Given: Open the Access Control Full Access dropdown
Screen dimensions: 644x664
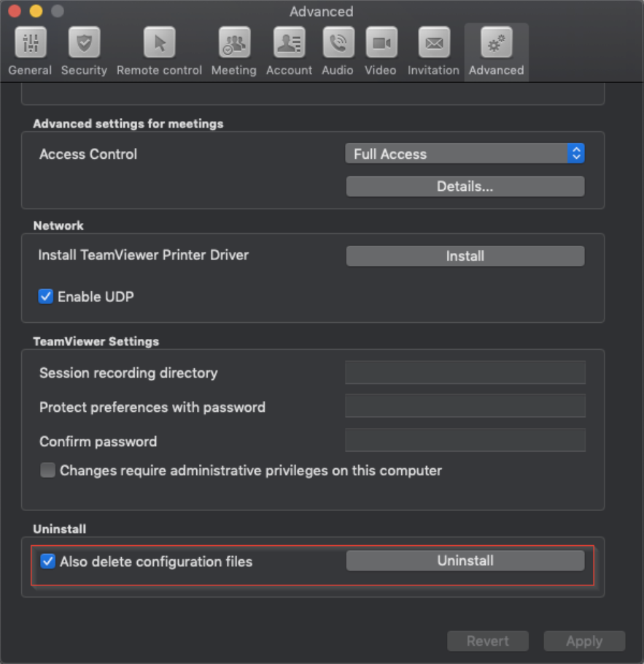Looking at the screenshot, I should point(465,153).
